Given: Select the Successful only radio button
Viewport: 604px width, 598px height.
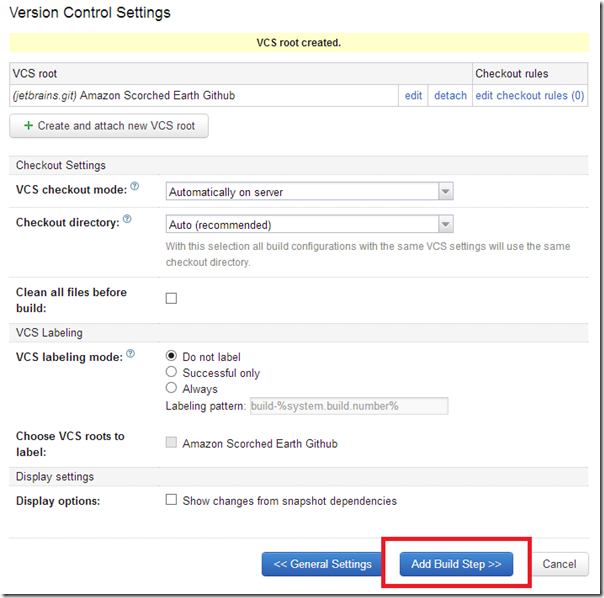Looking at the screenshot, I should pyautogui.click(x=171, y=371).
